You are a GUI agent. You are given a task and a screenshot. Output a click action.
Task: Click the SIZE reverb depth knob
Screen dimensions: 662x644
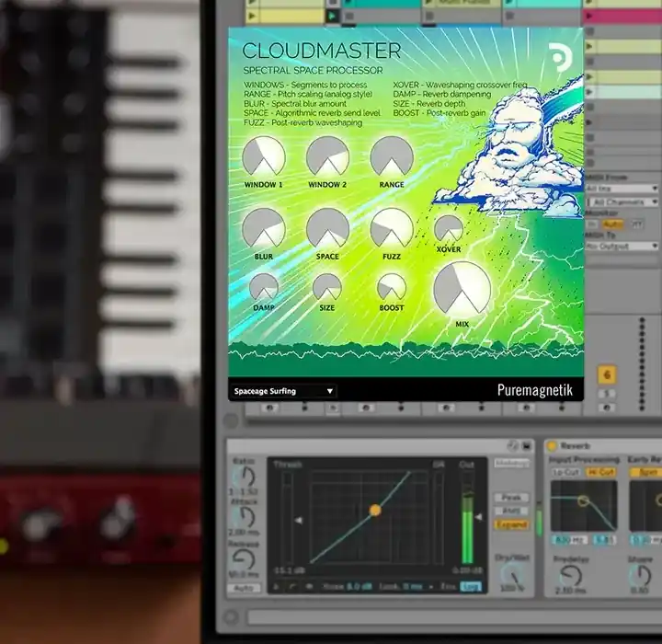tap(327, 287)
